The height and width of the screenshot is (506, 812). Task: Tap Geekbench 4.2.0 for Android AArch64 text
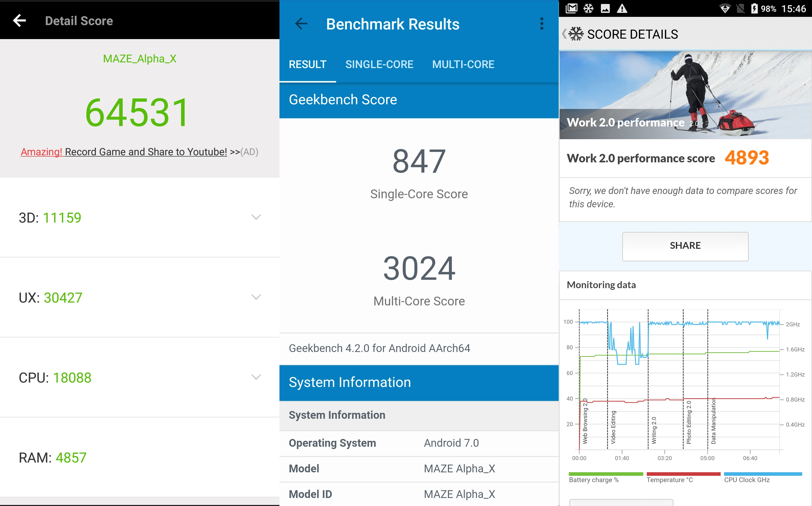tap(379, 348)
